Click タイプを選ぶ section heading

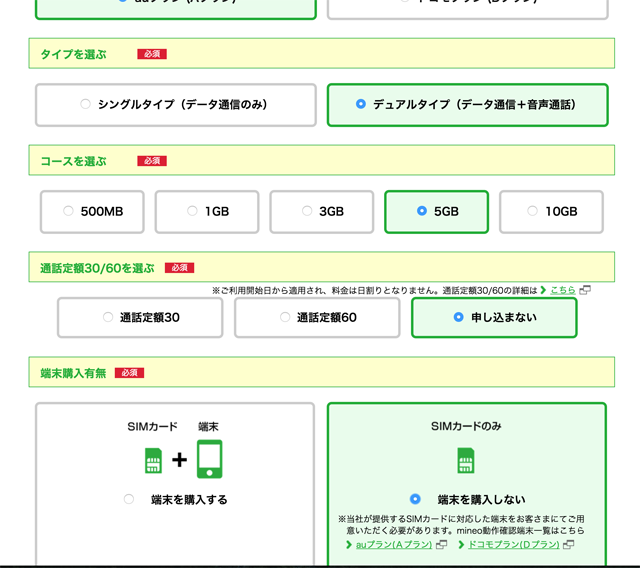tap(73, 54)
